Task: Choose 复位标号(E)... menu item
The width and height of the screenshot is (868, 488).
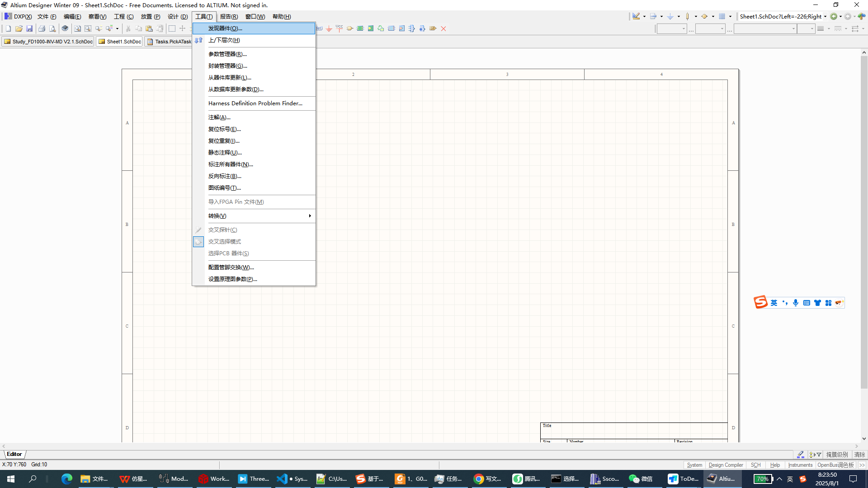Action: click(x=254, y=129)
